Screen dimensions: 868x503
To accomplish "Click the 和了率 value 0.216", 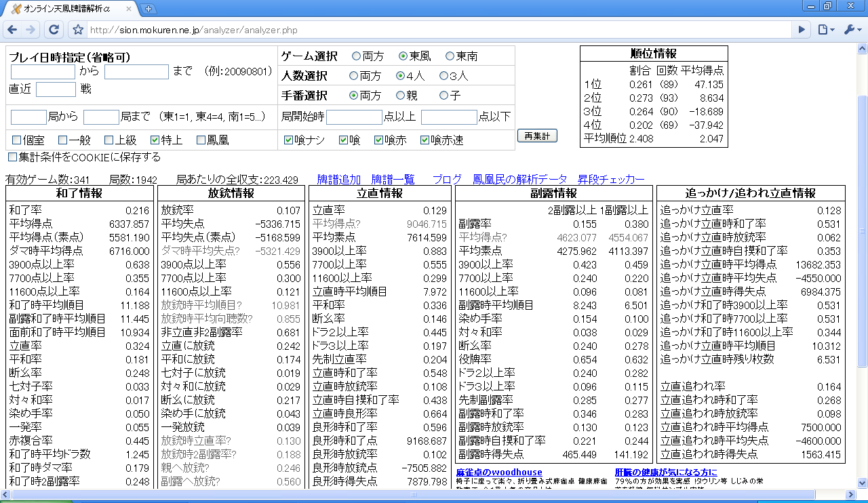I will (x=138, y=210).
